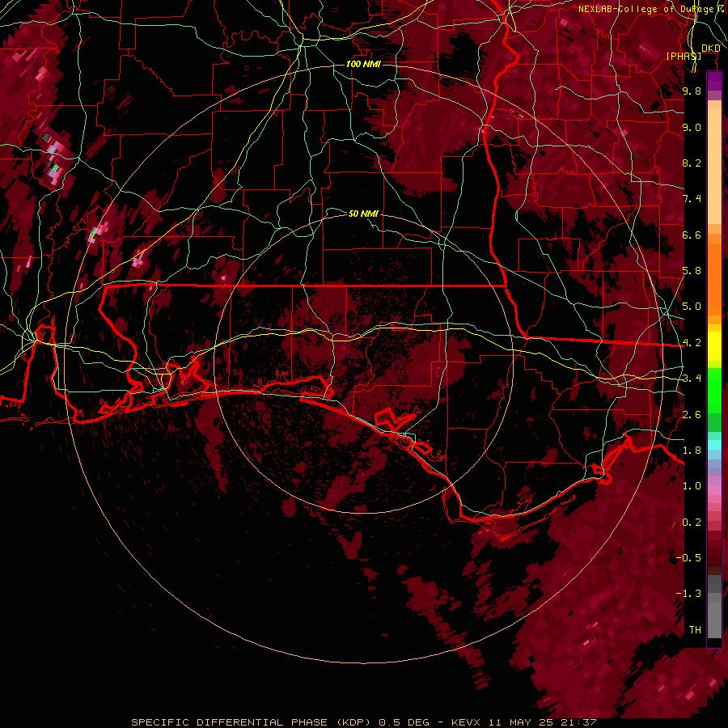Click the 9.8 value on the color scale

[692, 91]
